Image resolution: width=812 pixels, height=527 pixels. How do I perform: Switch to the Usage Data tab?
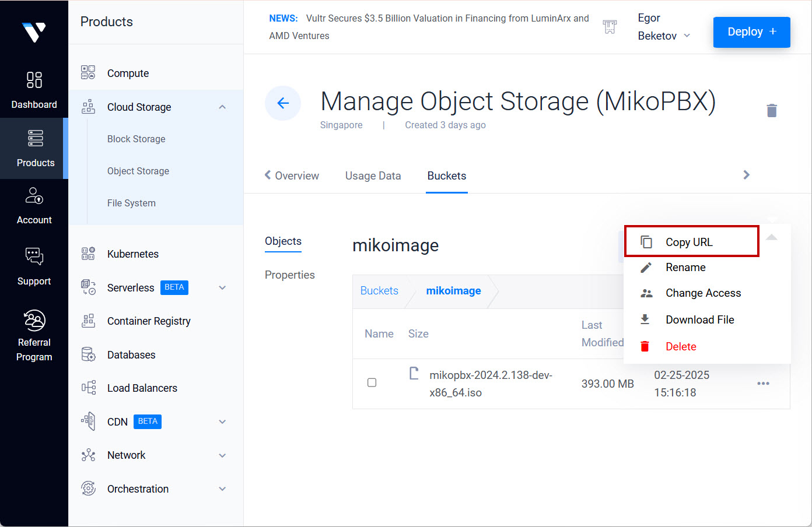(x=373, y=176)
